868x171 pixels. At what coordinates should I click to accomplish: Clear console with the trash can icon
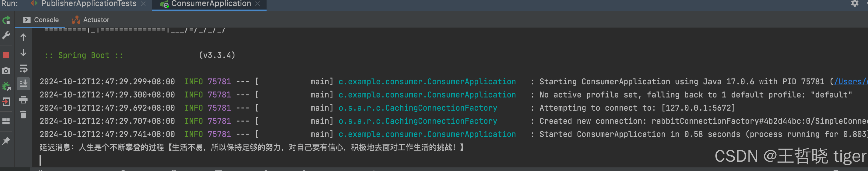[23, 115]
